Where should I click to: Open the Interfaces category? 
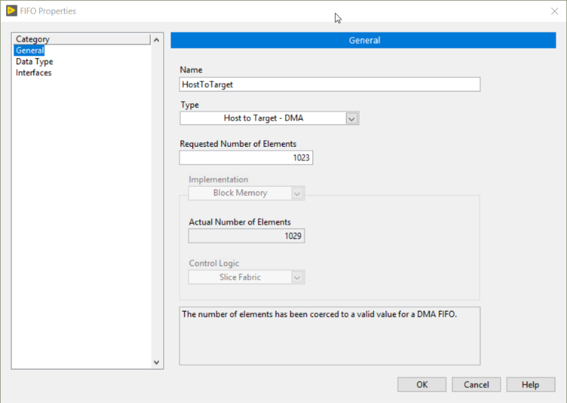pyautogui.click(x=34, y=73)
